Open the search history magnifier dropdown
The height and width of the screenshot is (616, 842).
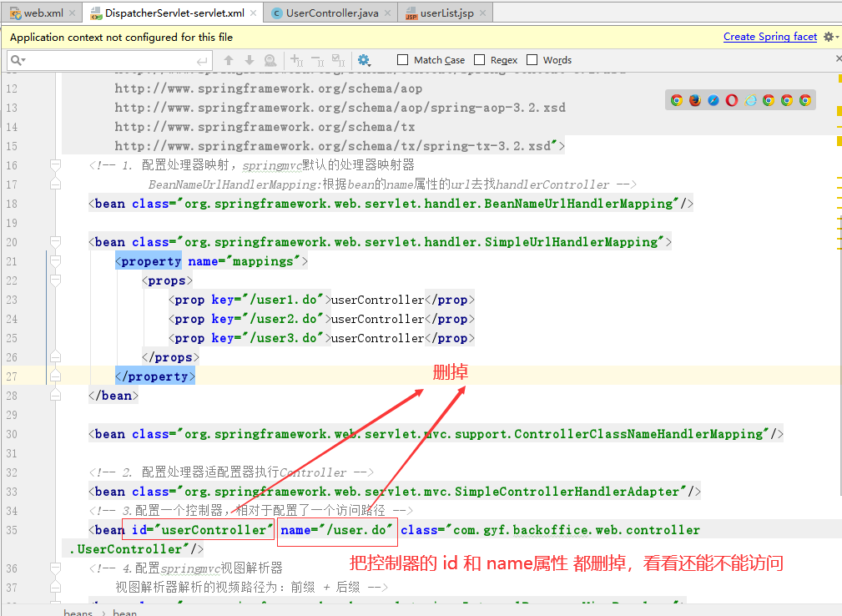click(18, 60)
